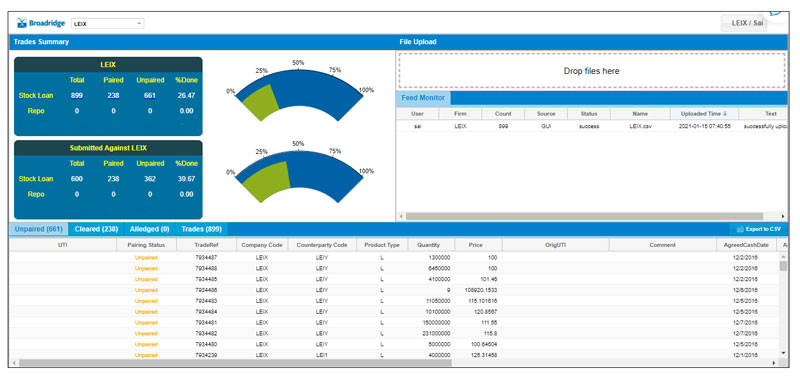Select the Unpaired (661) tab
The image size is (800, 383).
39,229
